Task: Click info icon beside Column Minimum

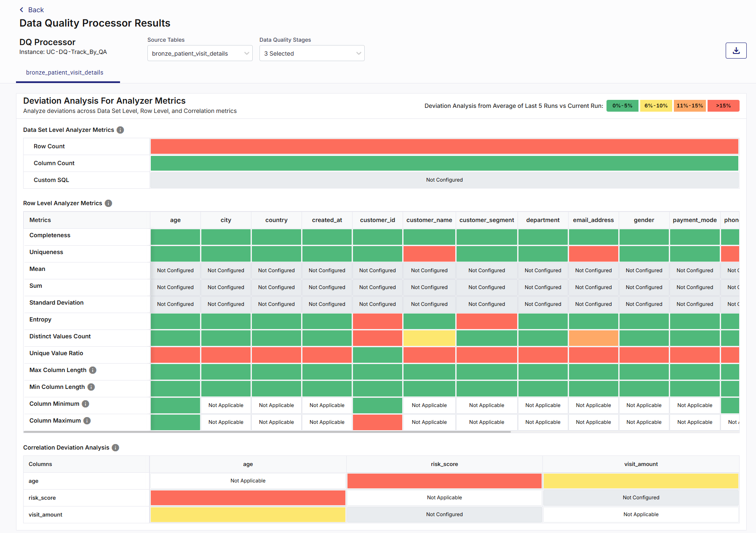Action: [x=85, y=404]
